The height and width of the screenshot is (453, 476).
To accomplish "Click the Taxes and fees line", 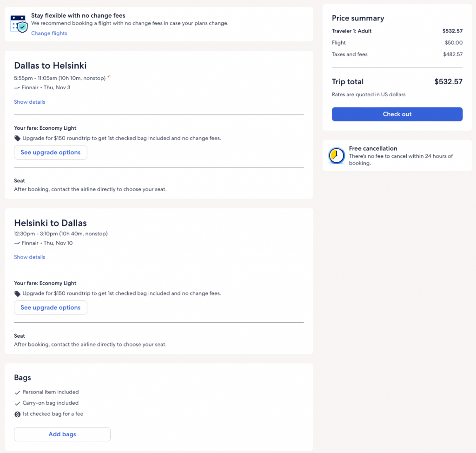I will (350, 54).
